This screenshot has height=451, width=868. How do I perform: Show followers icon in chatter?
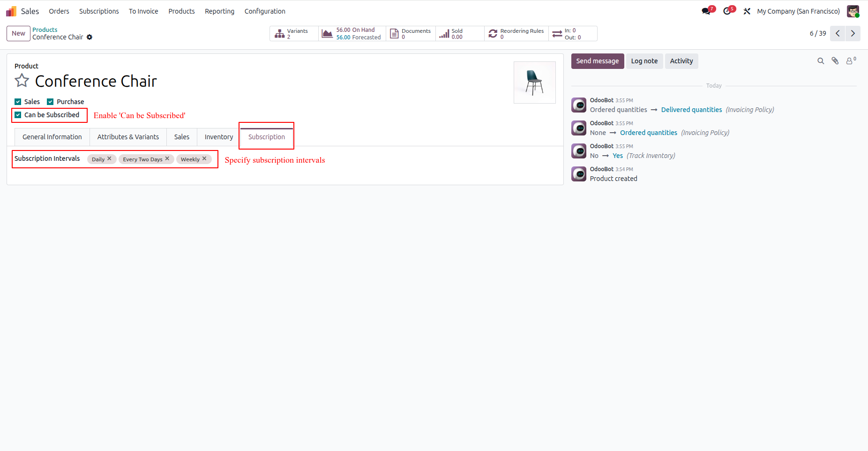click(x=851, y=60)
